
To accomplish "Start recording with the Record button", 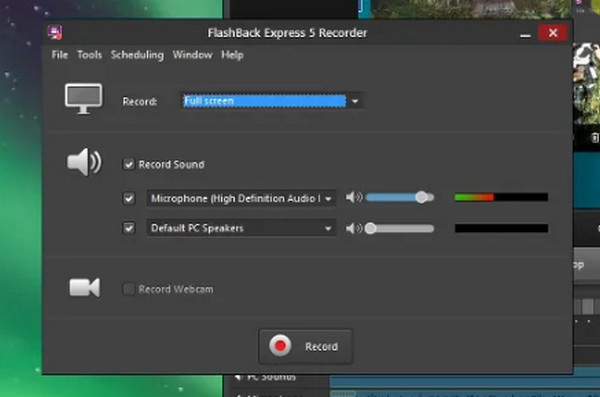I will (305, 346).
